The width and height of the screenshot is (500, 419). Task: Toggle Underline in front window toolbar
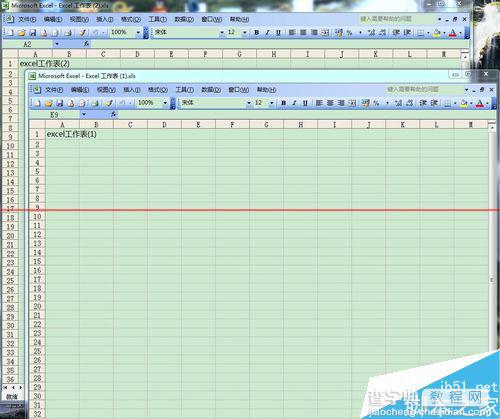(x=305, y=103)
